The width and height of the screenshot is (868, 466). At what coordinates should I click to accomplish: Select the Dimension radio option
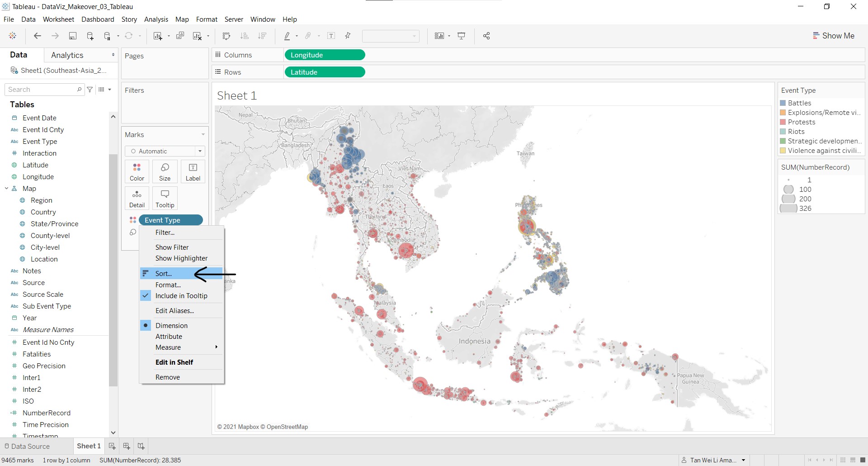[146, 326]
